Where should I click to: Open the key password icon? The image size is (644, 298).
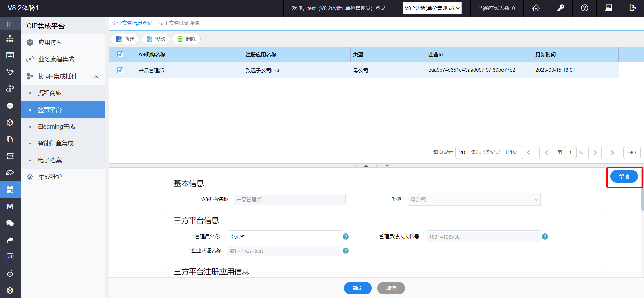(560, 8)
